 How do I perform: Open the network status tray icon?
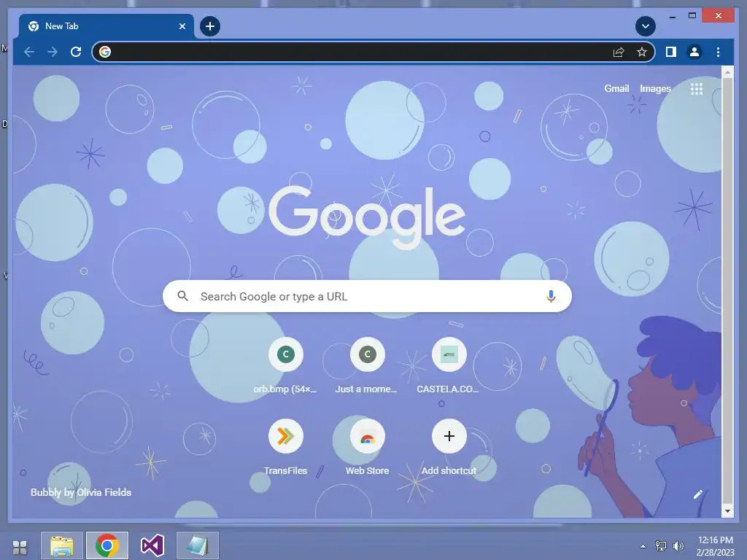coord(661,545)
